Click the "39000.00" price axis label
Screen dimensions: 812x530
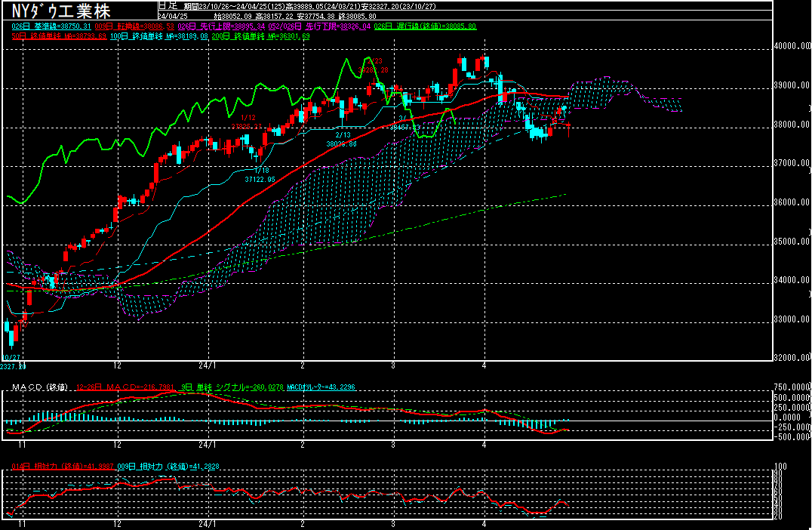coord(792,85)
